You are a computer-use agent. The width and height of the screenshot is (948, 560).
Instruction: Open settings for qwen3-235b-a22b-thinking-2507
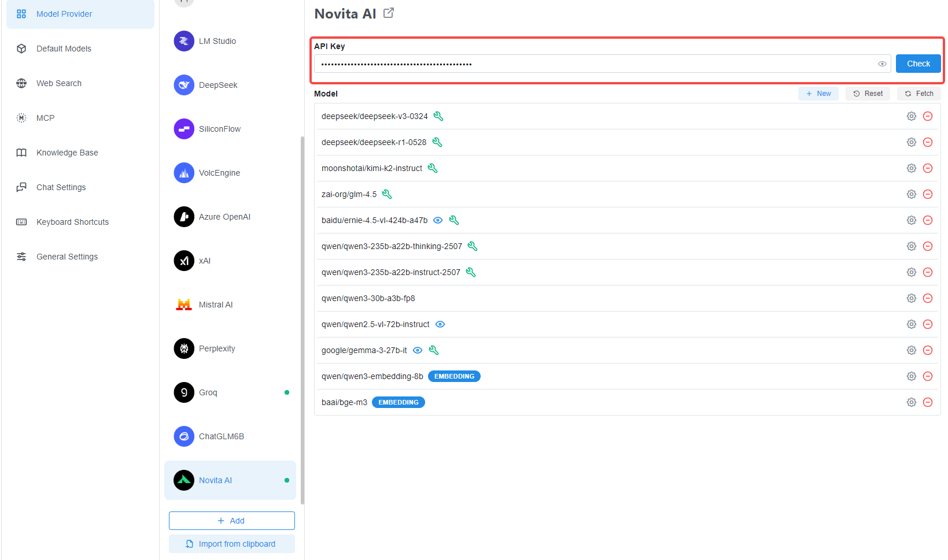[911, 246]
